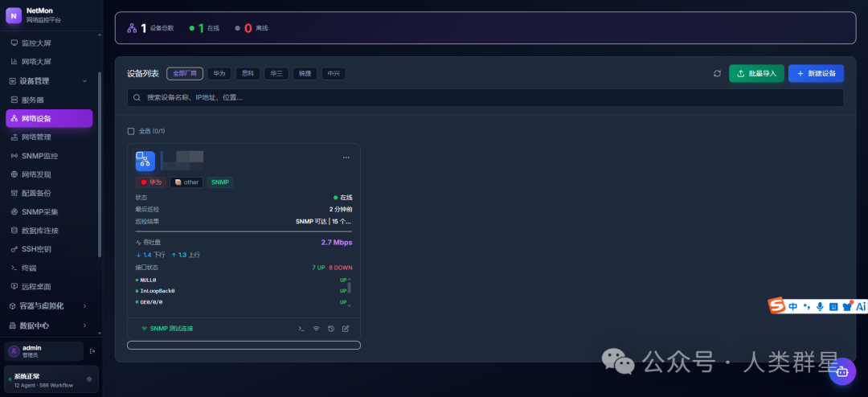The image size is (868, 397).
Task: Click the 新建设备 button
Action: pyautogui.click(x=816, y=74)
